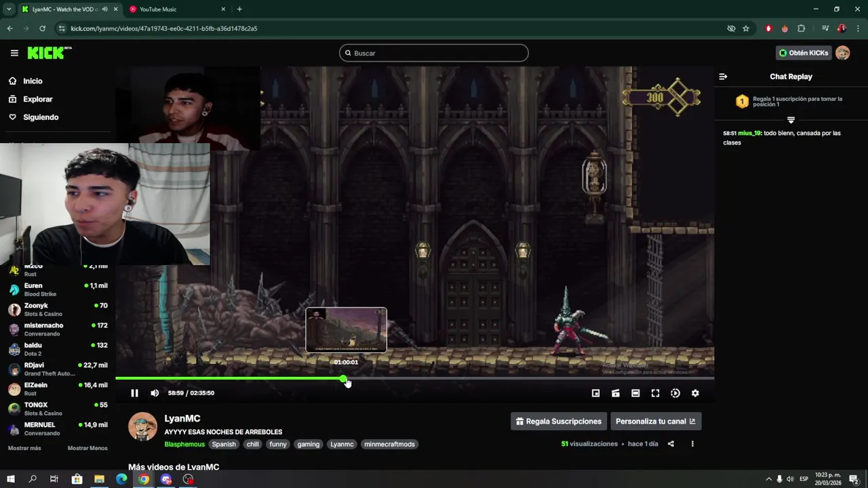Select the gaming tag
868x488 pixels.
308,445
